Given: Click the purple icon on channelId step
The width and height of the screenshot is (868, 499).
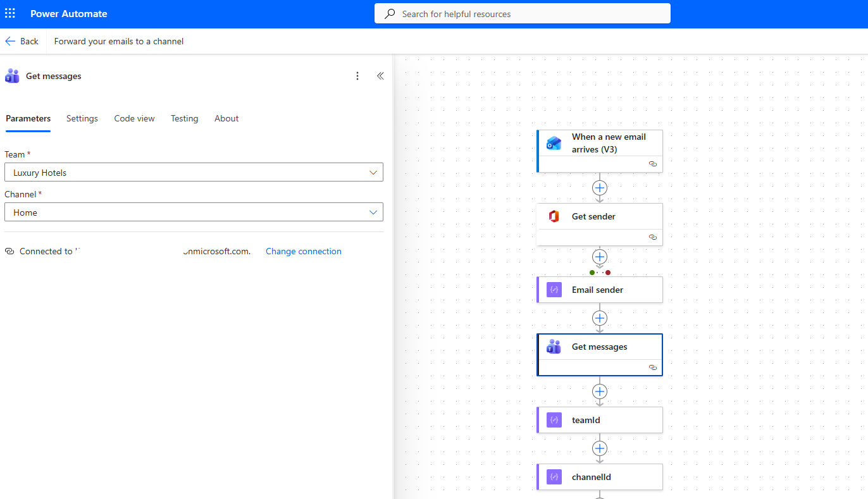Looking at the screenshot, I should point(554,477).
